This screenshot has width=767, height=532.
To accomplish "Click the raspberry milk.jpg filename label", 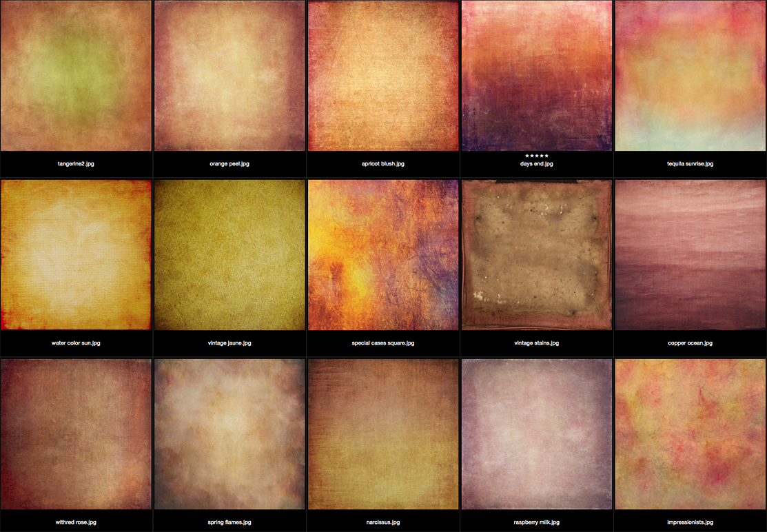I will coord(536,522).
